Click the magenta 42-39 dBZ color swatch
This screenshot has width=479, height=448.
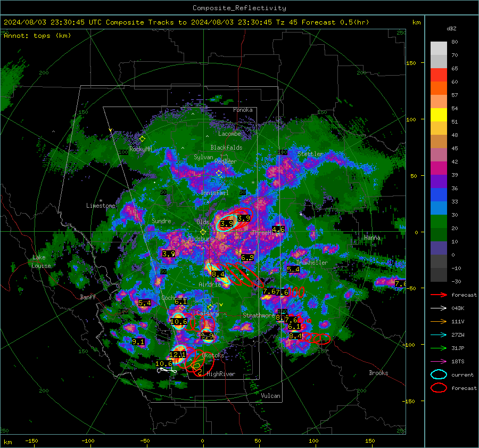439,168
